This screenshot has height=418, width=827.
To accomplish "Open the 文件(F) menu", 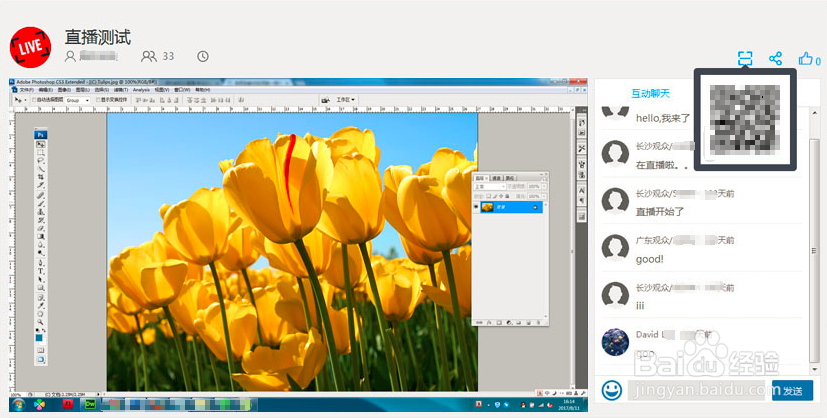I will [26, 90].
